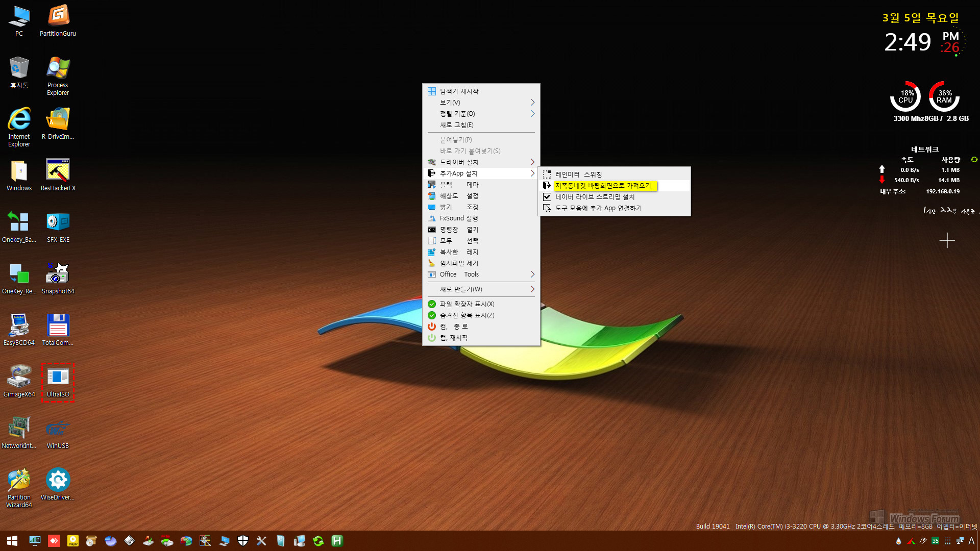Select 복사한 레지 menu entry
The height and width of the screenshot is (551, 980).
coord(481,252)
